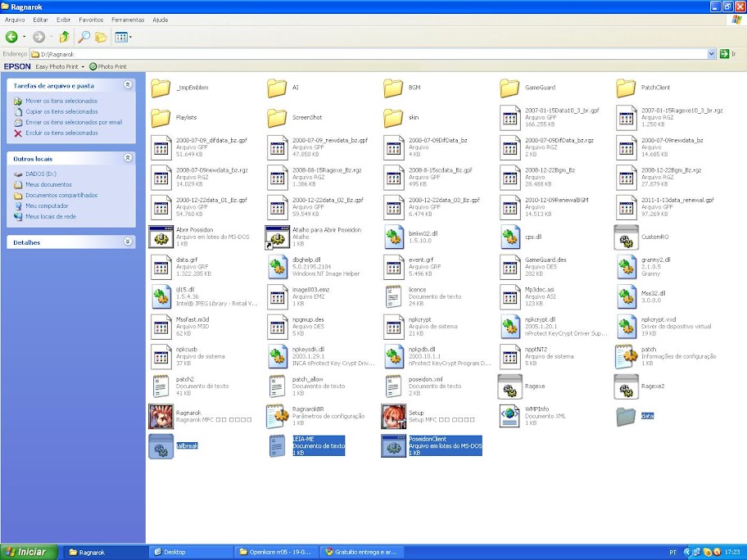Select the poseidon.xml file icon
747x560 pixels.
coord(393,386)
